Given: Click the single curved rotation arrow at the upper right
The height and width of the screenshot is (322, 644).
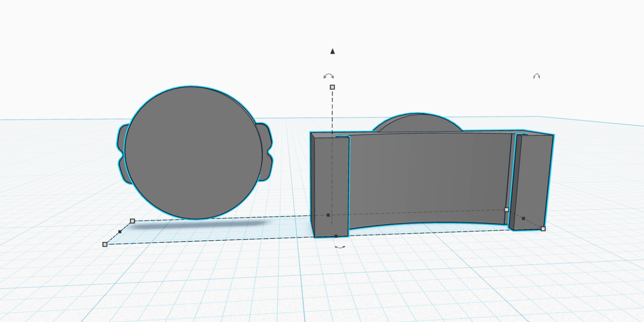Looking at the screenshot, I should [537, 76].
